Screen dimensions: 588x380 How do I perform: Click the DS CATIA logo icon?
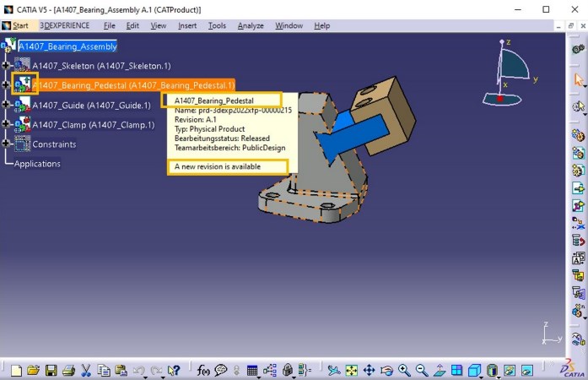[x=571, y=368]
